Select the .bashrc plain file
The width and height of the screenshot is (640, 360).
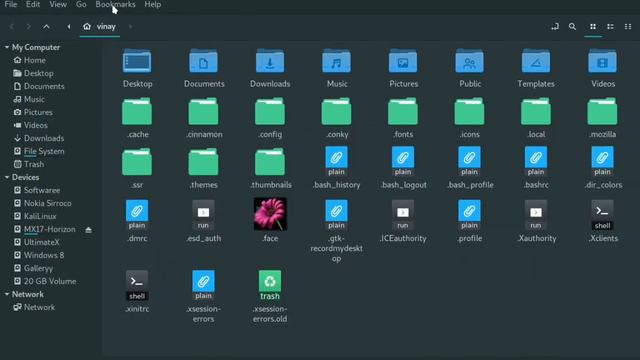point(536,162)
